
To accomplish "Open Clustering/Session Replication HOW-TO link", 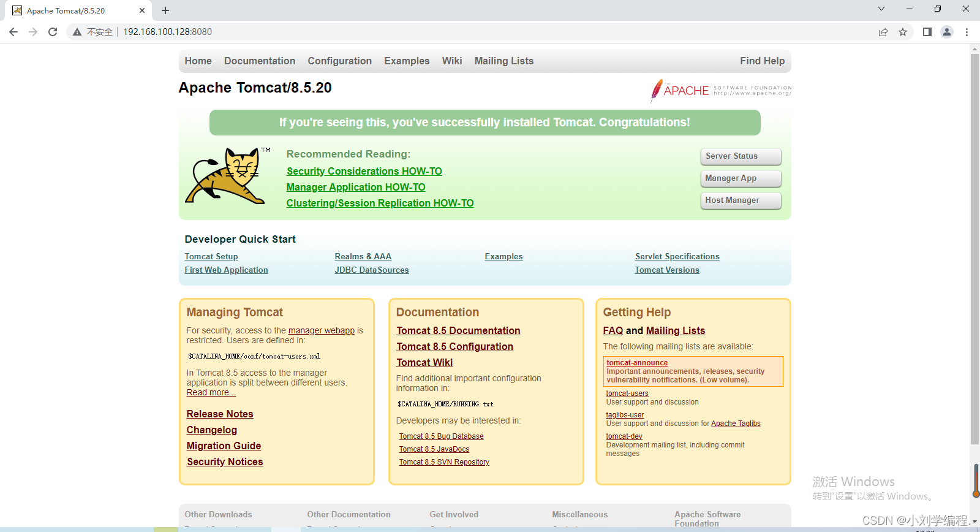I will click(380, 203).
